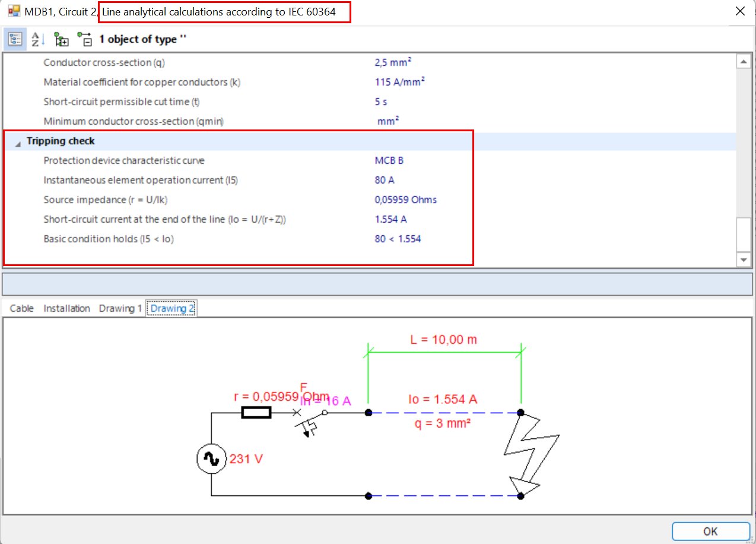Viewport: 756px width, 544px height.
Task: Switch to the Drawing 1 tab
Action: [120, 308]
